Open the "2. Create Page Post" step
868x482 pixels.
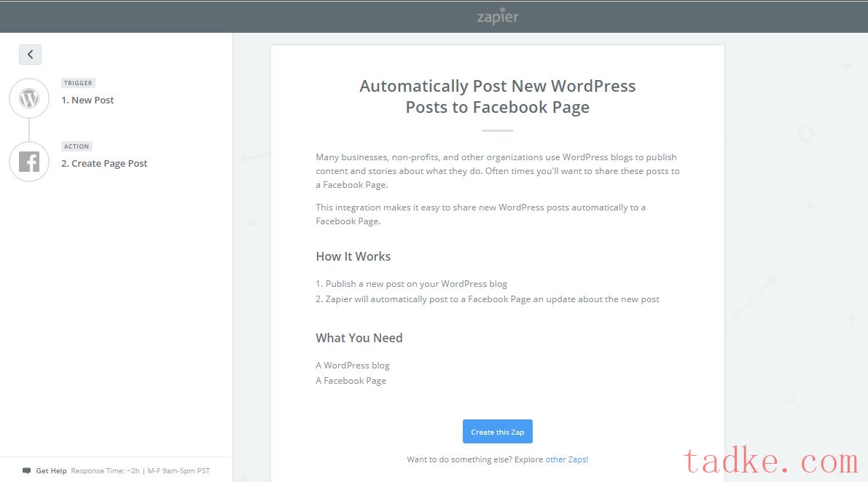click(x=104, y=164)
